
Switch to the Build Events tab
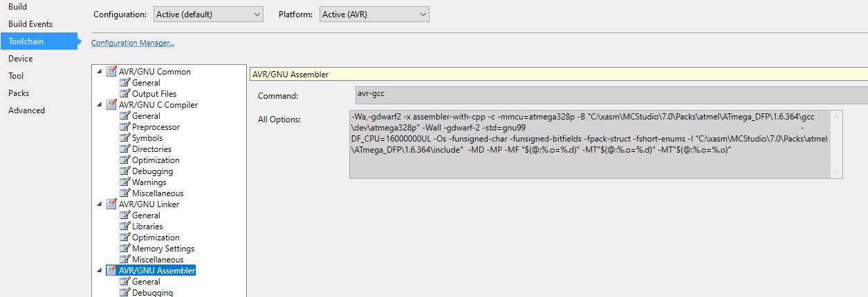click(30, 24)
